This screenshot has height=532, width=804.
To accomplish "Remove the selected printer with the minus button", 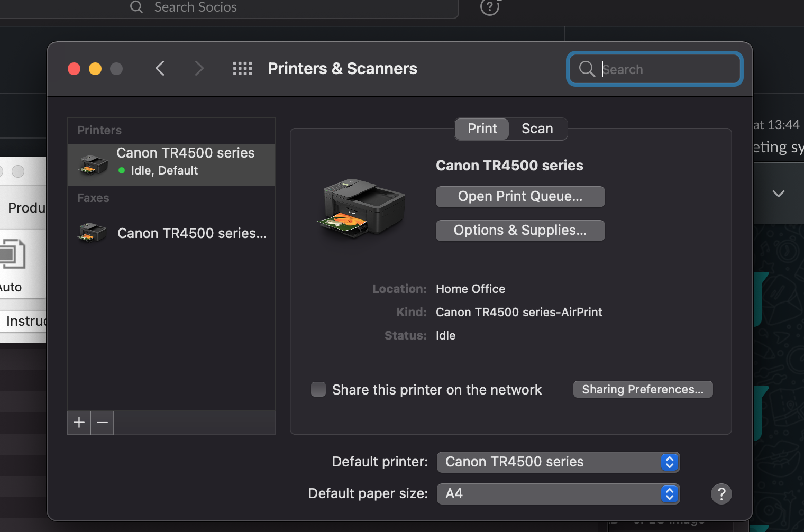I will (x=103, y=423).
